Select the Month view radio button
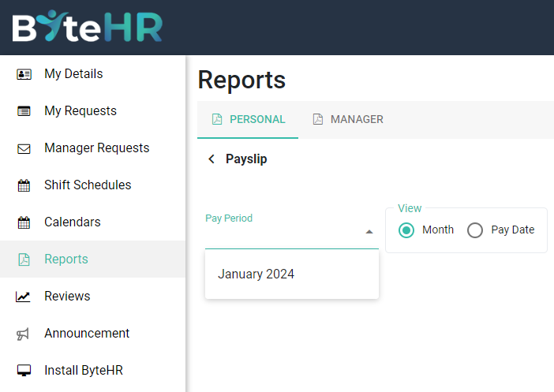Viewport: 554px width, 392px height. 406,230
